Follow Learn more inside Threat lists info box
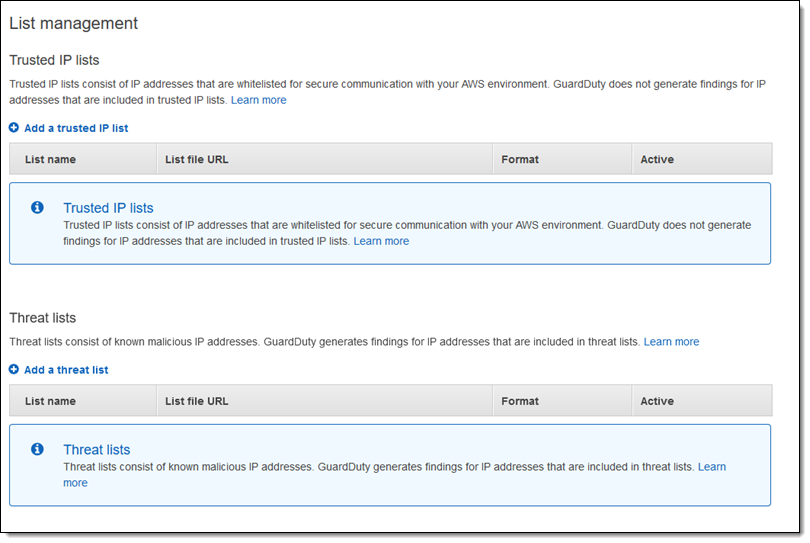Viewport: 810px width, 543px height. (x=711, y=467)
